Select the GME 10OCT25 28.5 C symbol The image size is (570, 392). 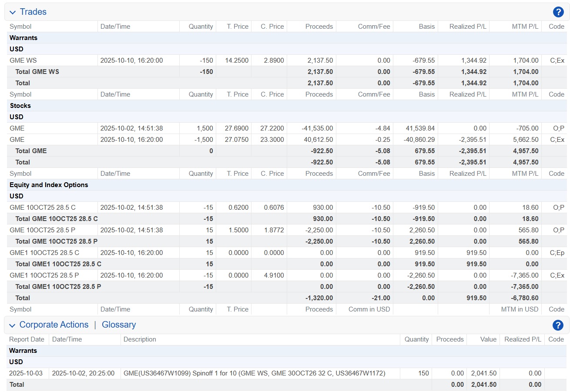click(x=42, y=208)
